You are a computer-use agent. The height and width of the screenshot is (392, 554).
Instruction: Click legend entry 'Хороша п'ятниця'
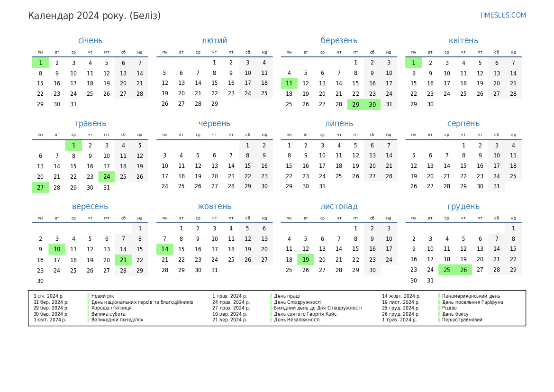pos(111,308)
